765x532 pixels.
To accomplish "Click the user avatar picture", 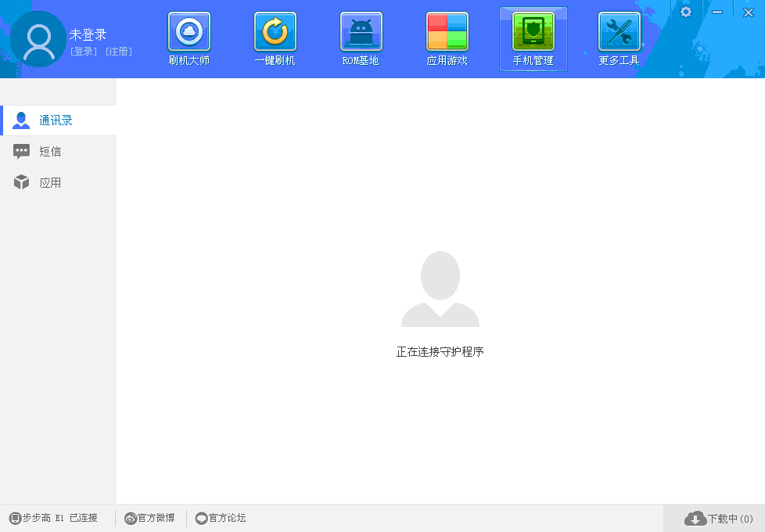I will (38, 39).
